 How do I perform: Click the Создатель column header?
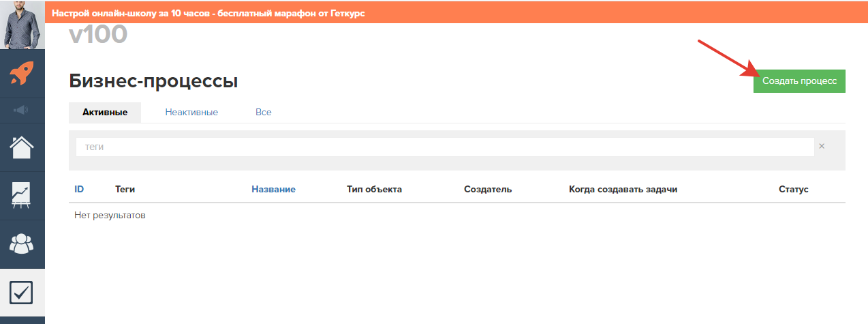pos(488,189)
